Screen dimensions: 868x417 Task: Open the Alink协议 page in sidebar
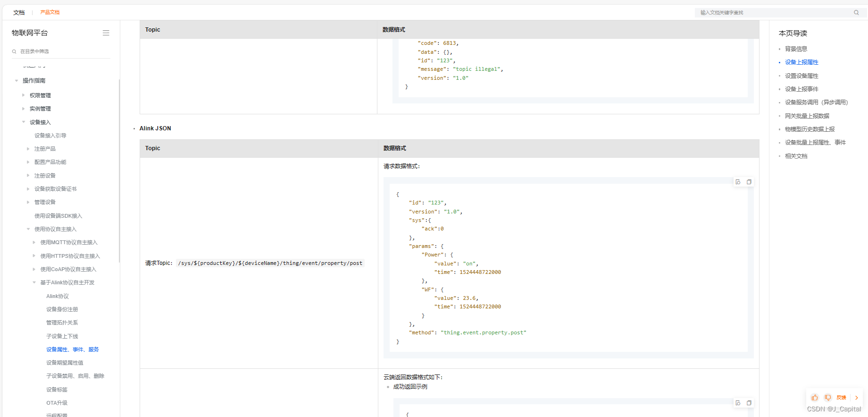[x=58, y=296]
